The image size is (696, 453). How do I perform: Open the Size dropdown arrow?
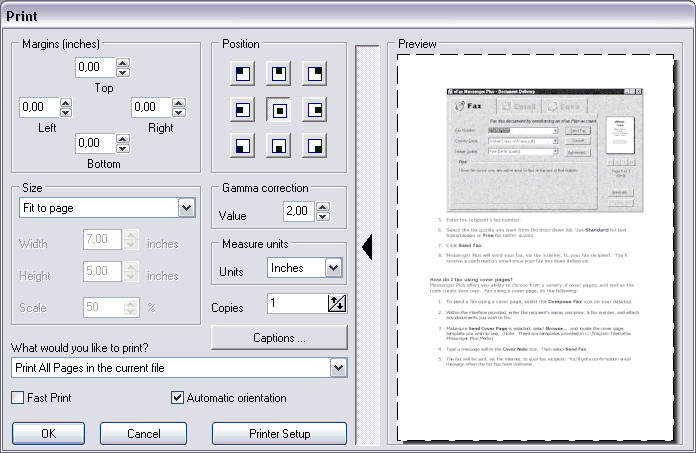coord(186,208)
